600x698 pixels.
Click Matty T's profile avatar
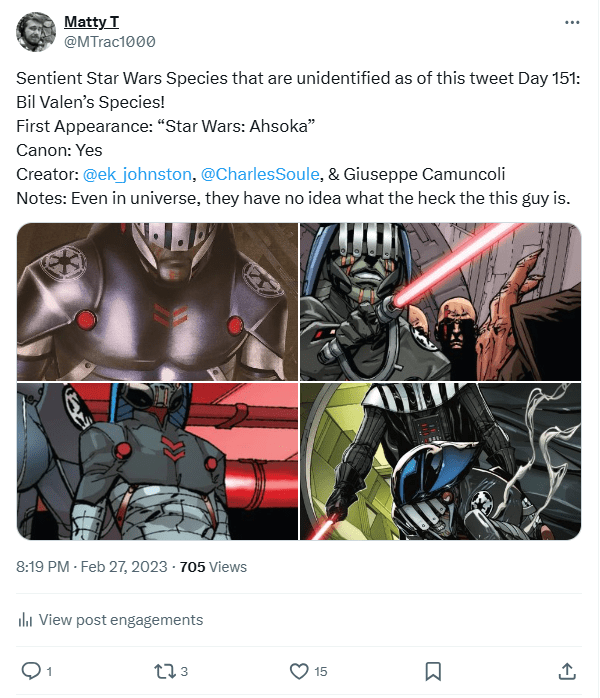coord(36,32)
